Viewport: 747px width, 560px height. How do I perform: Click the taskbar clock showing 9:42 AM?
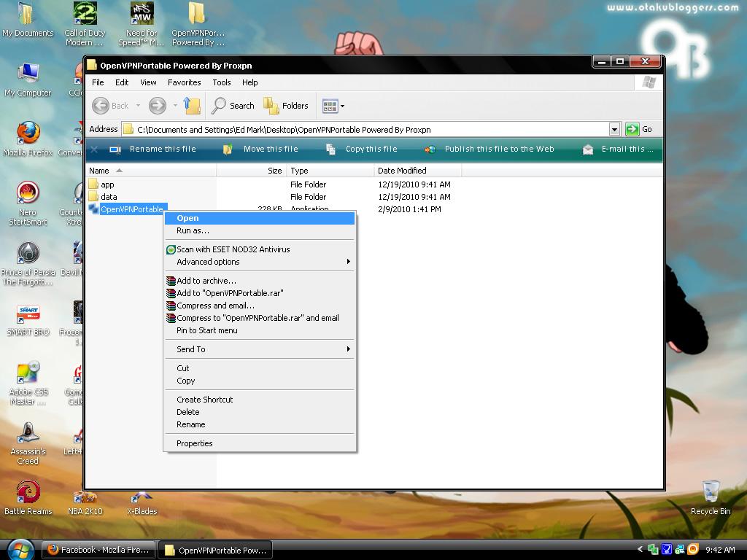720,550
